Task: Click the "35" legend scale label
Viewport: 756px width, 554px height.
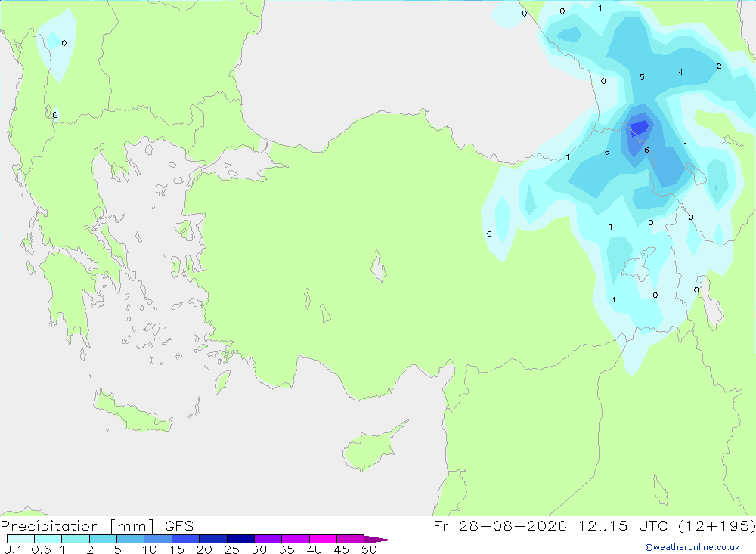Action: [x=287, y=549]
